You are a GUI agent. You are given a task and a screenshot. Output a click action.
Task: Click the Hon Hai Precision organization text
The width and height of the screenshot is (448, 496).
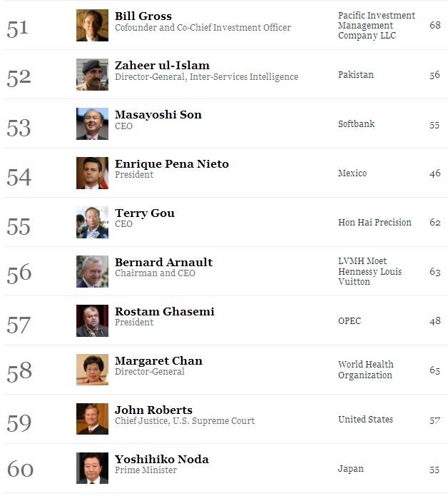point(375,223)
